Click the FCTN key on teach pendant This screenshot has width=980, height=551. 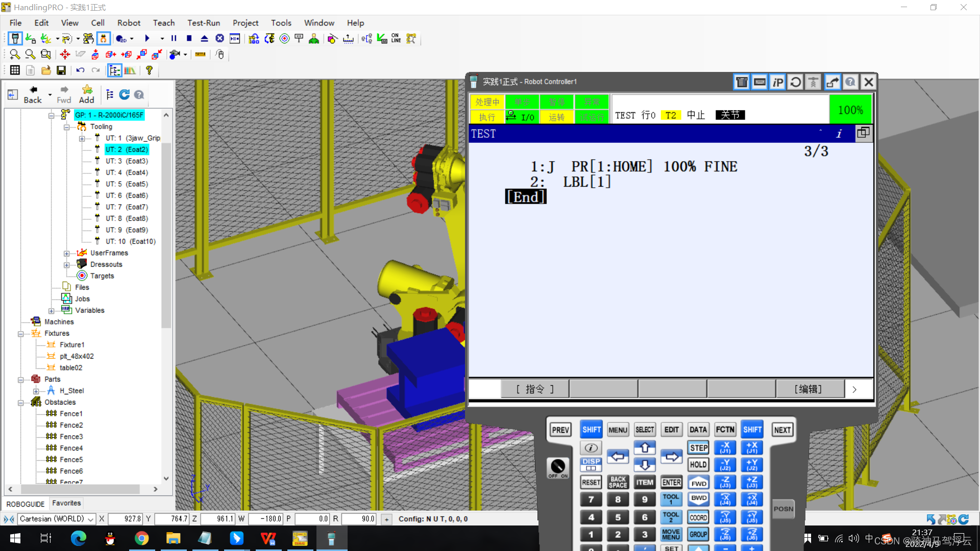click(725, 430)
